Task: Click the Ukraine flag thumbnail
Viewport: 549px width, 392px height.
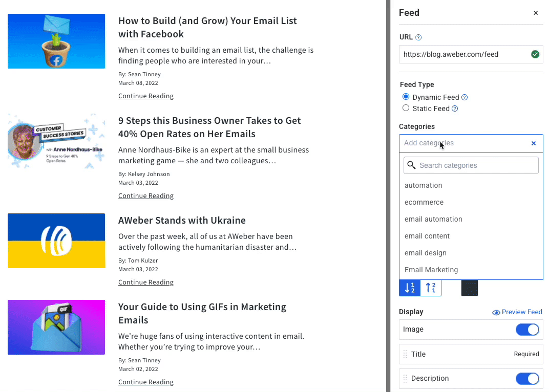Action: [x=56, y=241]
